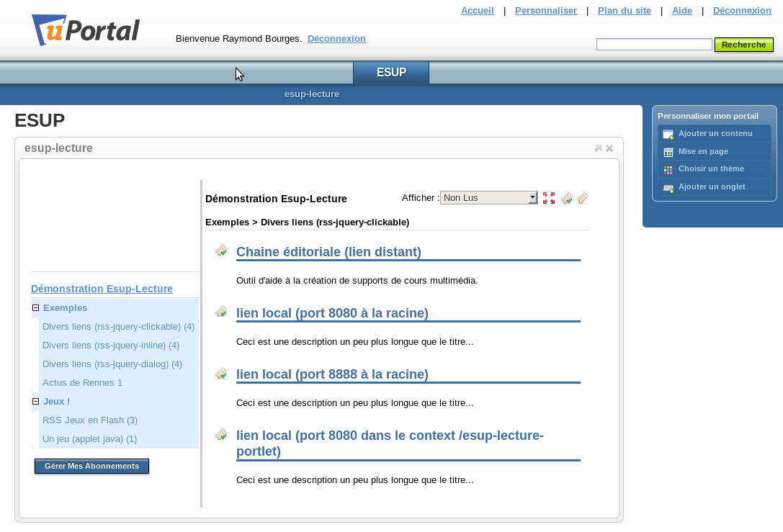Click the red fullscreen arrows icon
Screen dimensions: 783x532
tap(549, 198)
